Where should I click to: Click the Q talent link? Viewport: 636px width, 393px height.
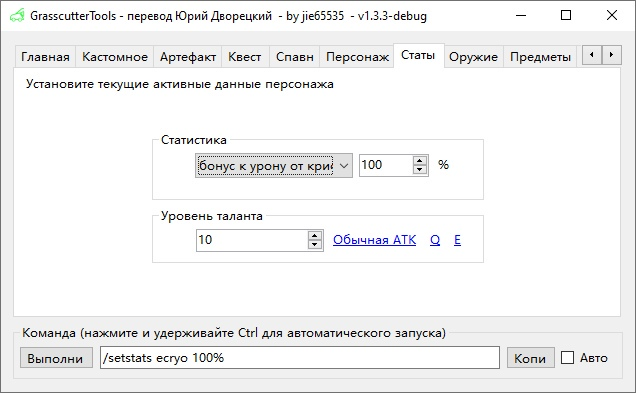435,240
